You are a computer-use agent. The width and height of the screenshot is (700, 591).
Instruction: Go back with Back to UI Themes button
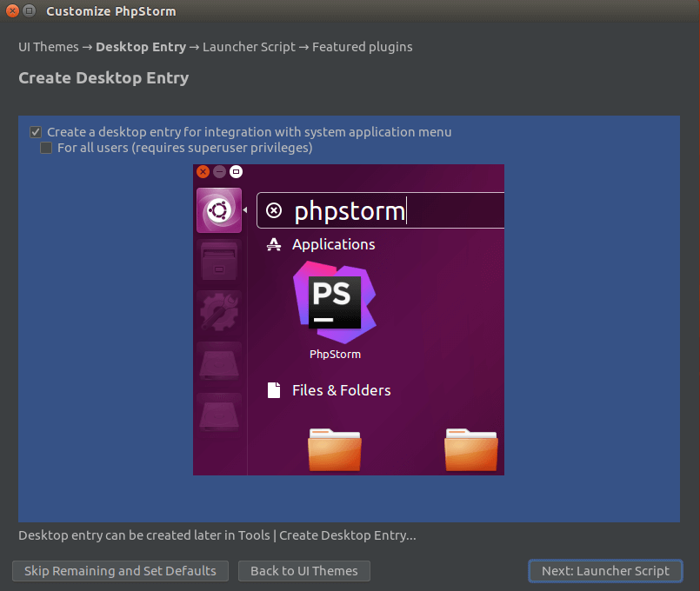tap(304, 571)
